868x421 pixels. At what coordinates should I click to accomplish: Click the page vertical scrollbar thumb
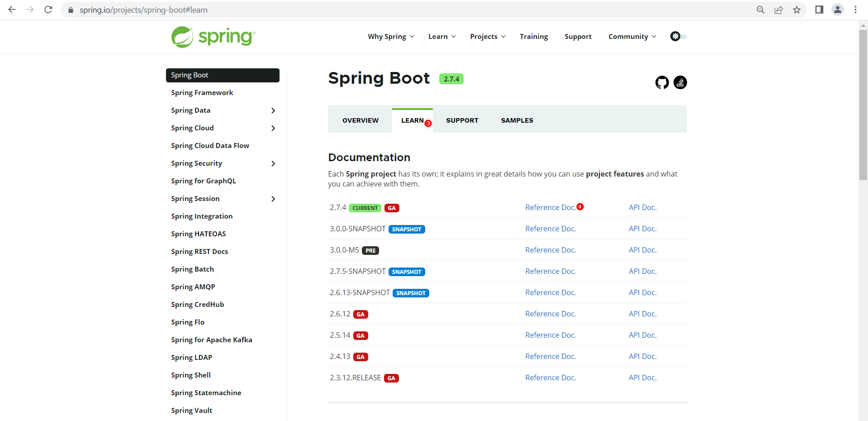coord(863,105)
